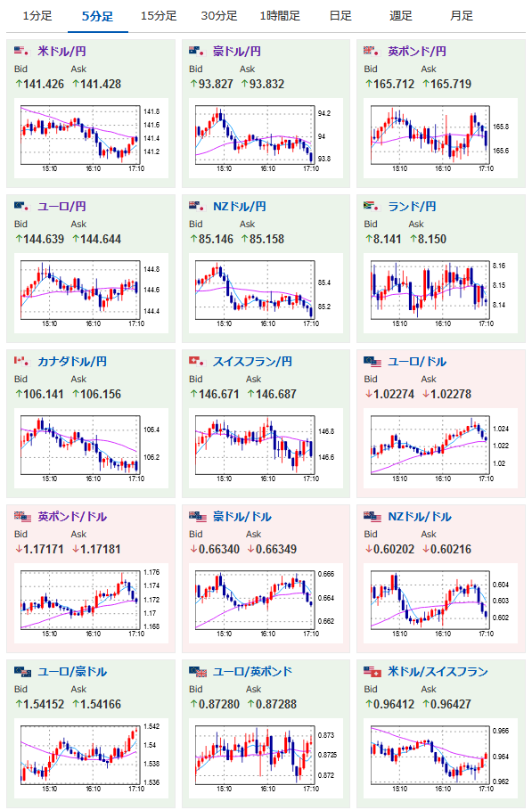Open the 英ポンド/ドル pair link
Screen dimensions: 532x810
click(72, 517)
